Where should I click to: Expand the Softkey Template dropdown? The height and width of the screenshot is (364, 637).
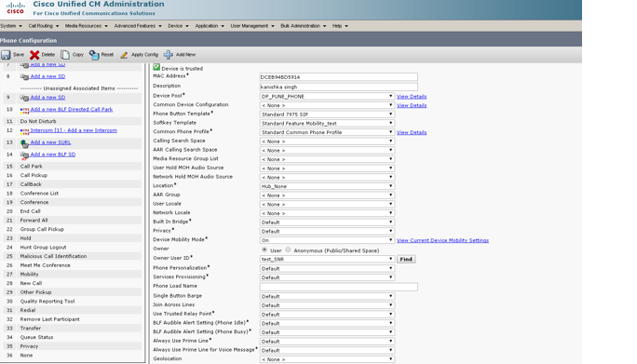327,123
